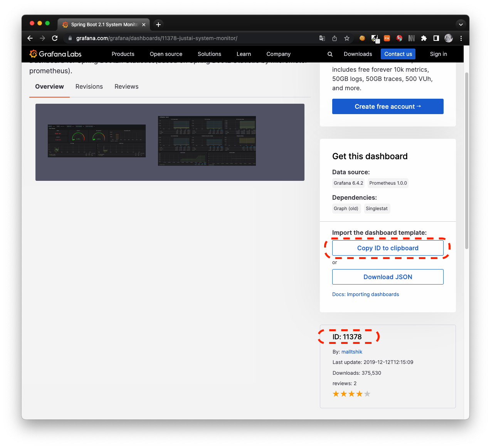Open the Extensions puzzle-piece menu
This screenshot has height=448, width=491.
tap(424, 38)
